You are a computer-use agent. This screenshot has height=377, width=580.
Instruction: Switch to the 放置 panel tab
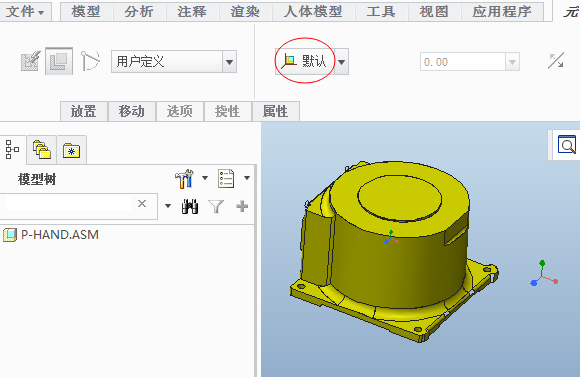(84, 111)
